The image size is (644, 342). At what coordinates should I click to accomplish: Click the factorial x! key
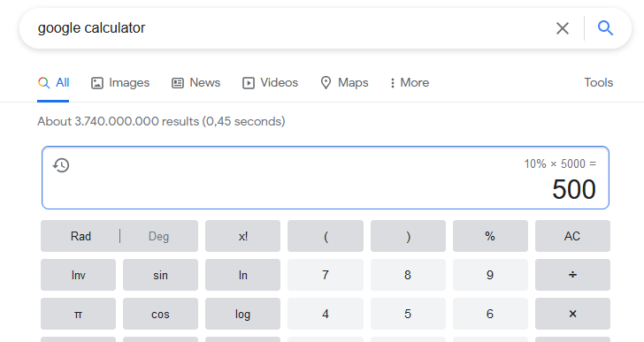click(x=242, y=236)
